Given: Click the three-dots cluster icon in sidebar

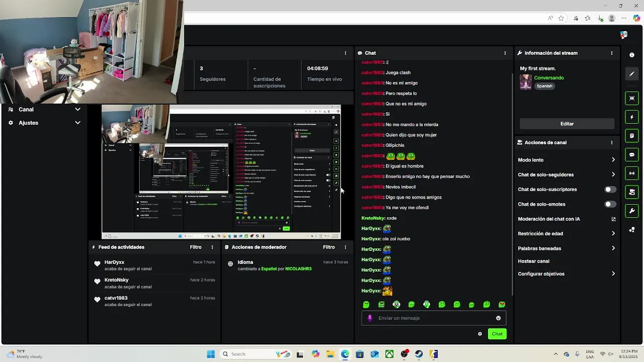Looking at the screenshot, I should tap(632, 230).
